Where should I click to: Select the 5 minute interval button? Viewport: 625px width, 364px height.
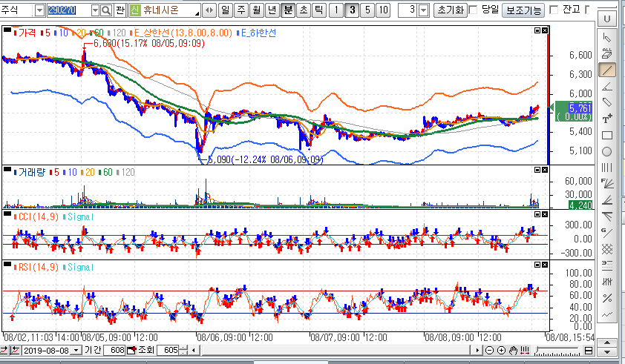367,10
